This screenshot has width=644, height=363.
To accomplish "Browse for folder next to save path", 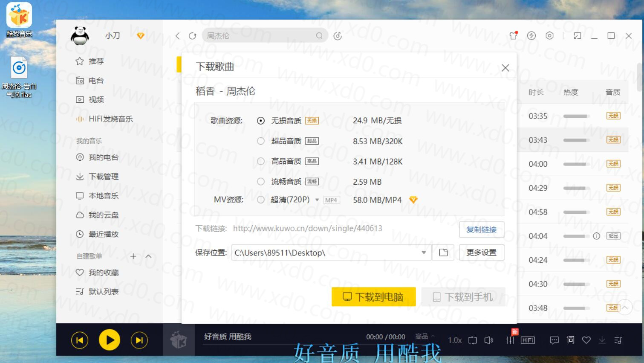I will 443,253.
